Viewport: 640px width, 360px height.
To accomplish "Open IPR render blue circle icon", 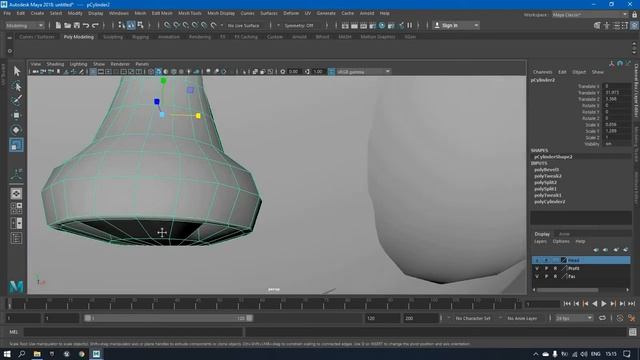I will [382, 25].
